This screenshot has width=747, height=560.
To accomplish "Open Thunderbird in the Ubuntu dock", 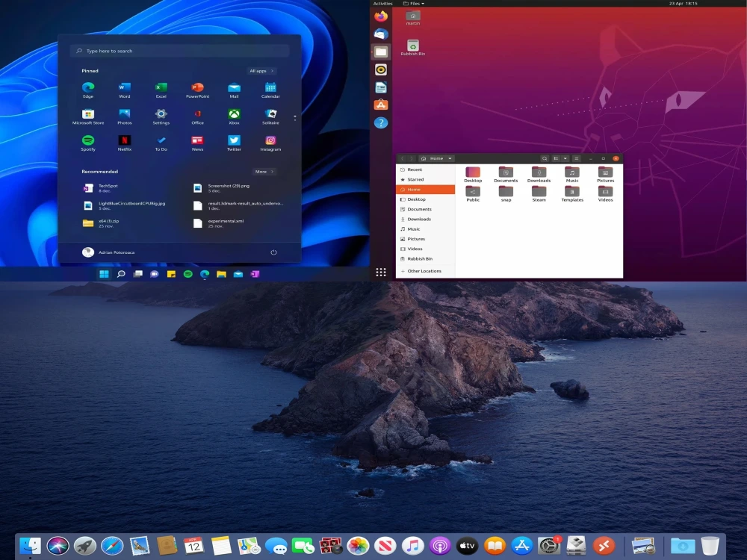I will (381, 34).
